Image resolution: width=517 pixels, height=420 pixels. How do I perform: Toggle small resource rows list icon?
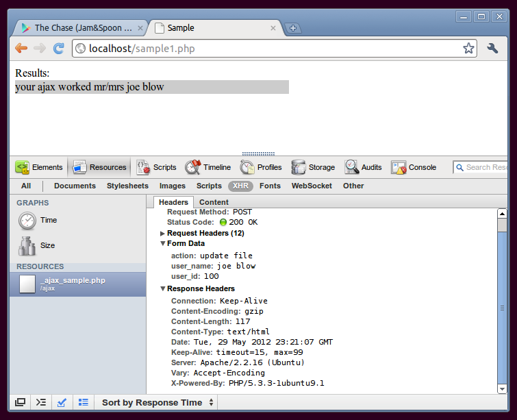[x=84, y=402]
